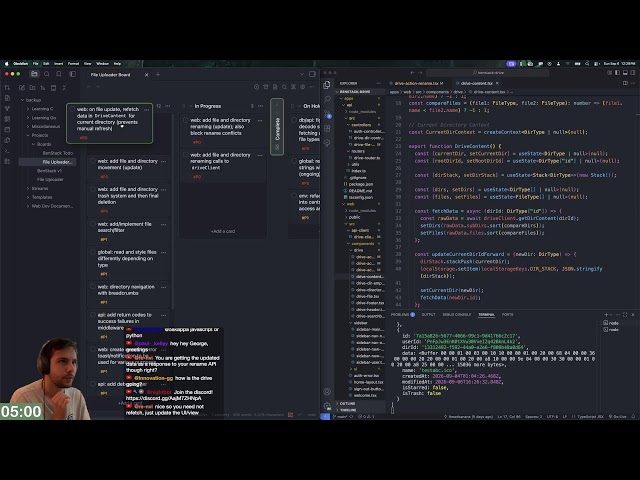The height and width of the screenshot is (480, 640).
Task: Open VS Code notifications bell icon
Action: click(x=633, y=416)
